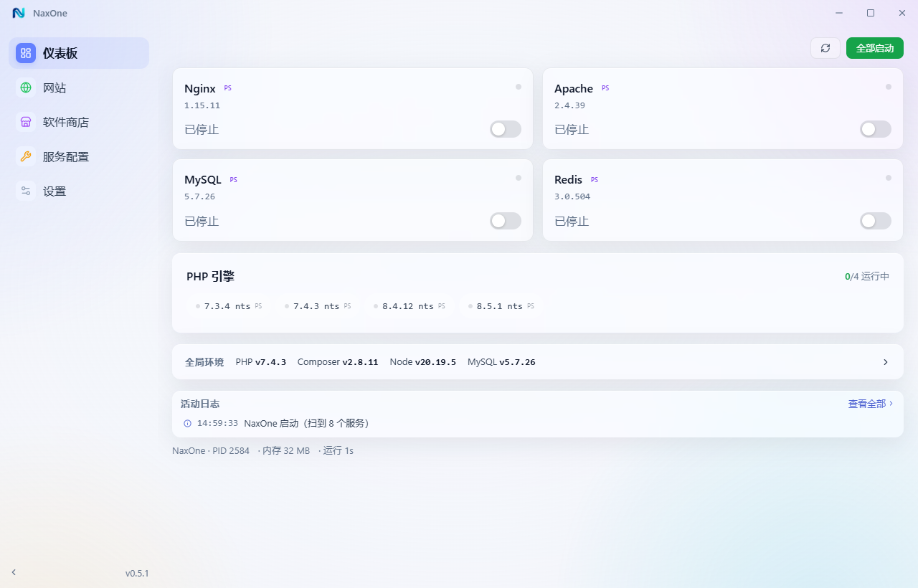Turn on the MySQL service switch
Viewport: 918px width, 588px height.
tap(506, 221)
